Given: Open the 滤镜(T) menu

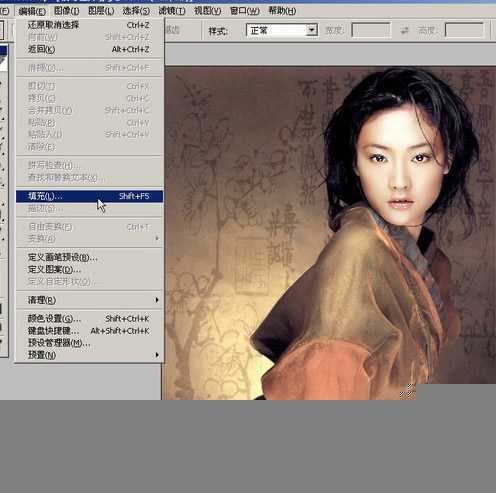Looking at the screenshot, I should (172, 11).
